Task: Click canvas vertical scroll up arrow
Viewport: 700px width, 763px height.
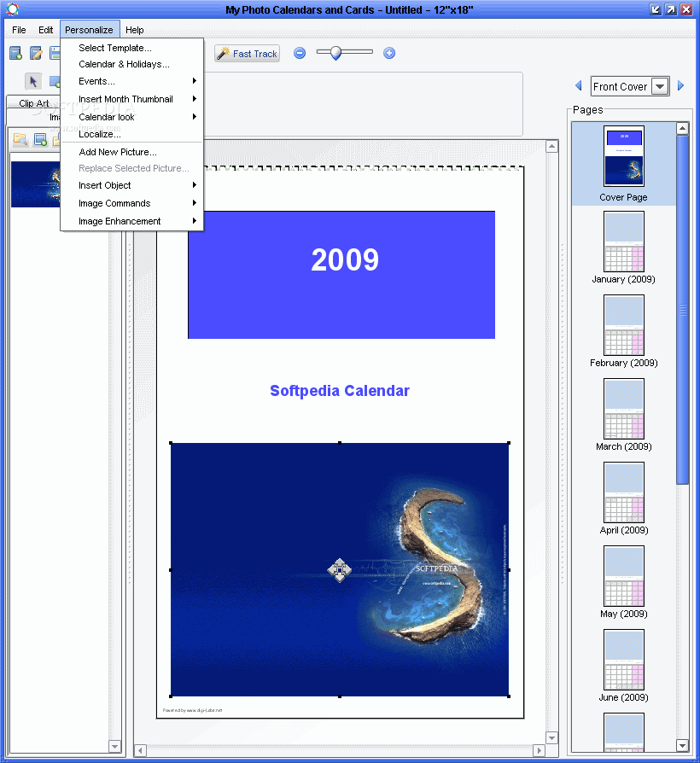Action: click(551, 147)
